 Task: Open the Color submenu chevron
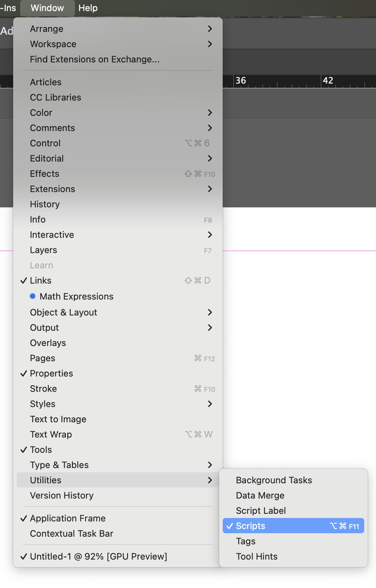[x=210, y=113]
